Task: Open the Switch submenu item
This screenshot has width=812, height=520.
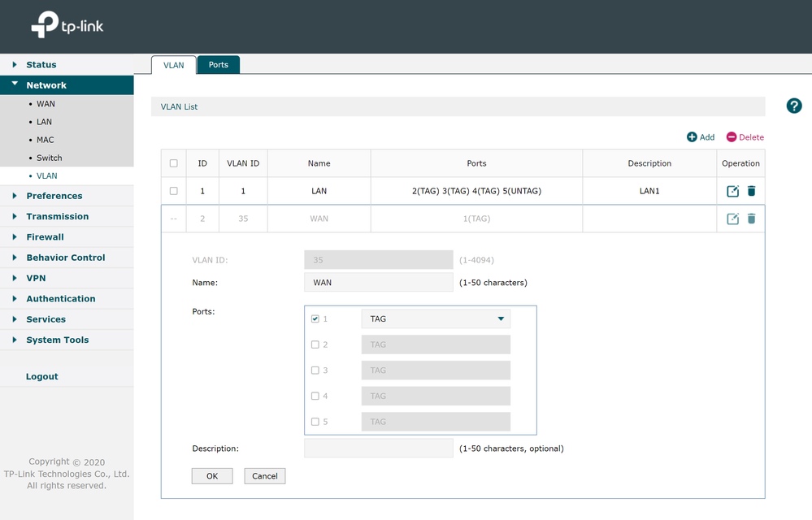Action: click(49, 158)
